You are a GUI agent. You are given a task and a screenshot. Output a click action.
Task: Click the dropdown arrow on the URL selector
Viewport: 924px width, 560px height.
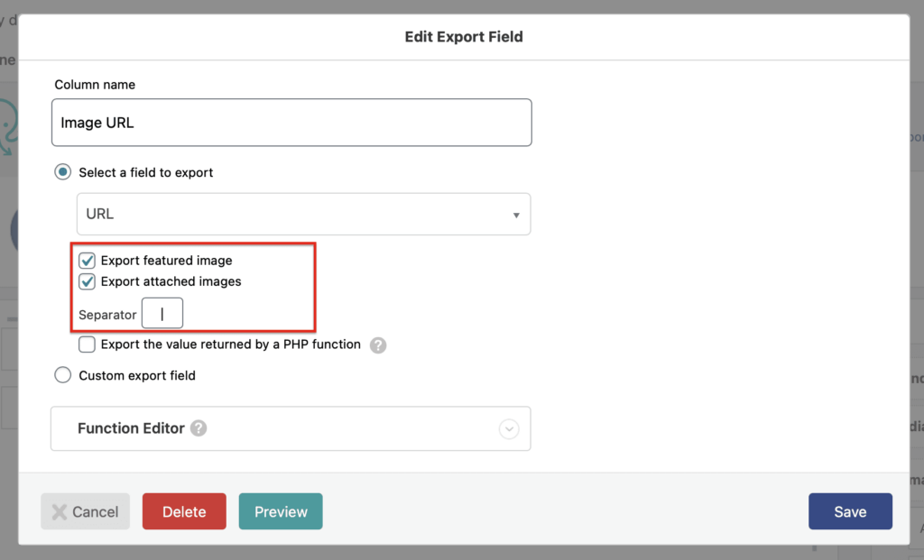[516, 214]
